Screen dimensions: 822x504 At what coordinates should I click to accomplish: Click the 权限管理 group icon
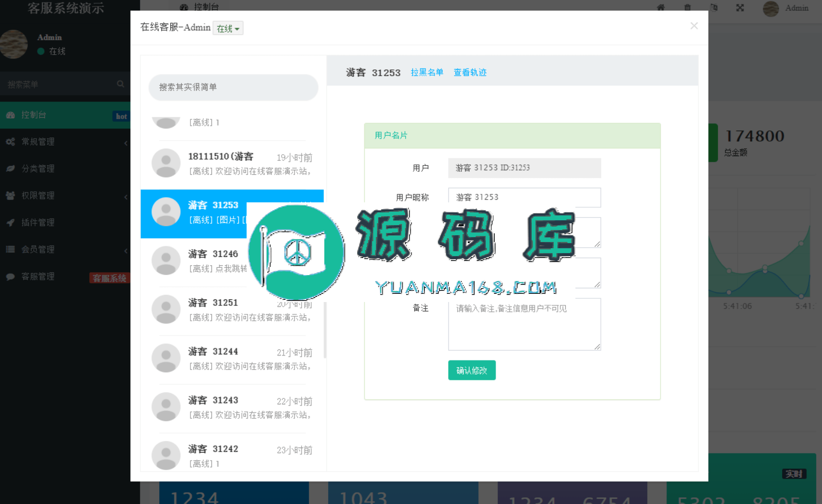10,196
